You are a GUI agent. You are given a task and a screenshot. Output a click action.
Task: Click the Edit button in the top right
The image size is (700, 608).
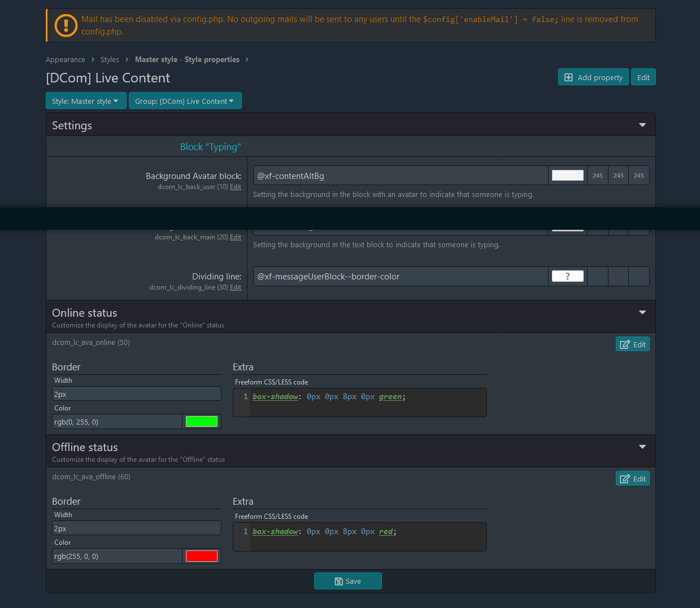pyautogui.click(x=644, y=77)
